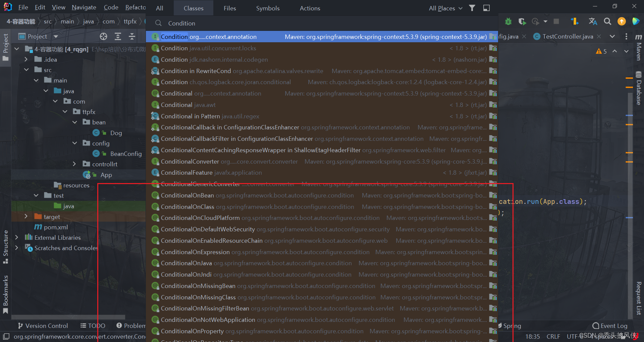Click tool windows quick access icon
Image resolution: width=644 pixels, height=342 pixels.
click(6, 336)
